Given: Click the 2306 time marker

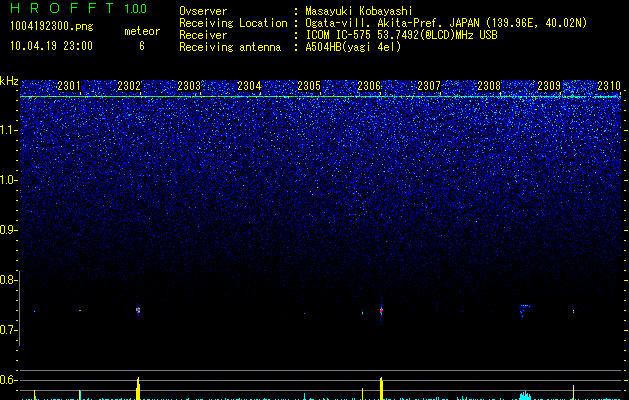Looking at the screenshot, I should (369, 86).
